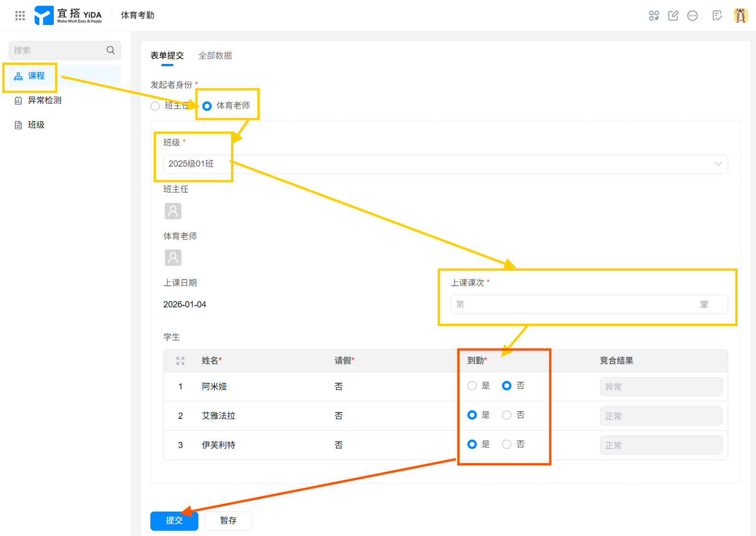Click the search magnifier icon in sidebar
The height and width of the screenshot is (536, 756).
click(110, 50)
